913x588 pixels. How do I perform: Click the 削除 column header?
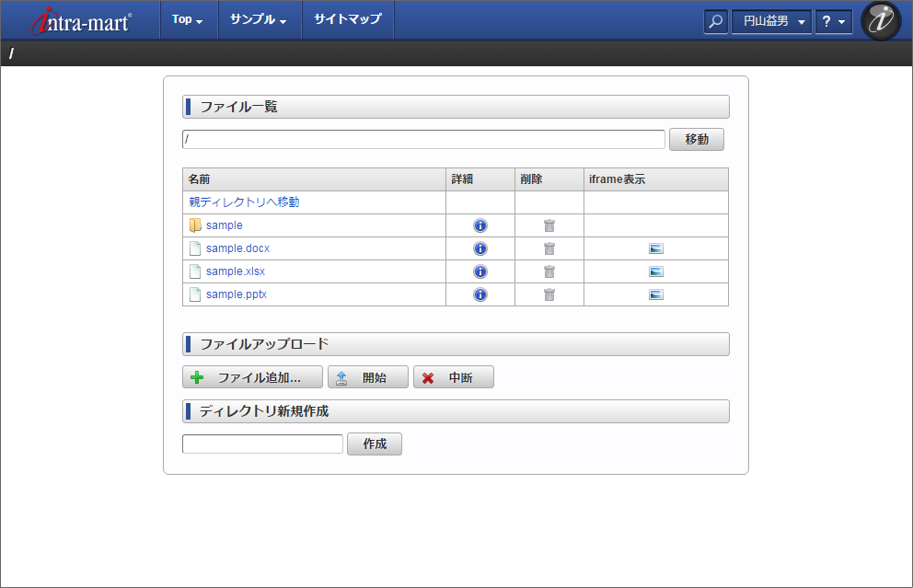[549, 179]
